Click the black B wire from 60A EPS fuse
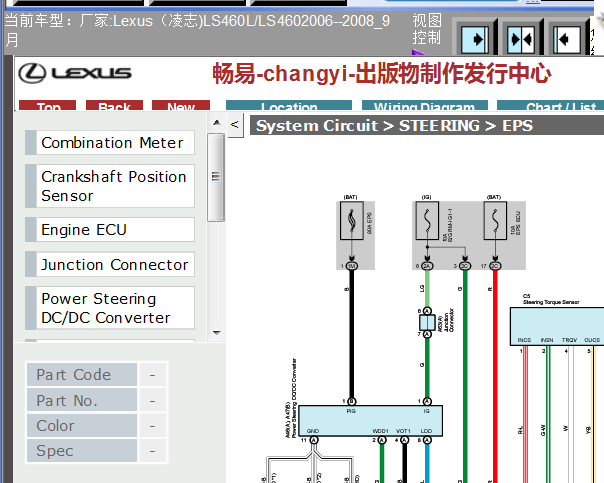Image resolution: width=604 pixels, height=483 pixels. pos(351,333)
